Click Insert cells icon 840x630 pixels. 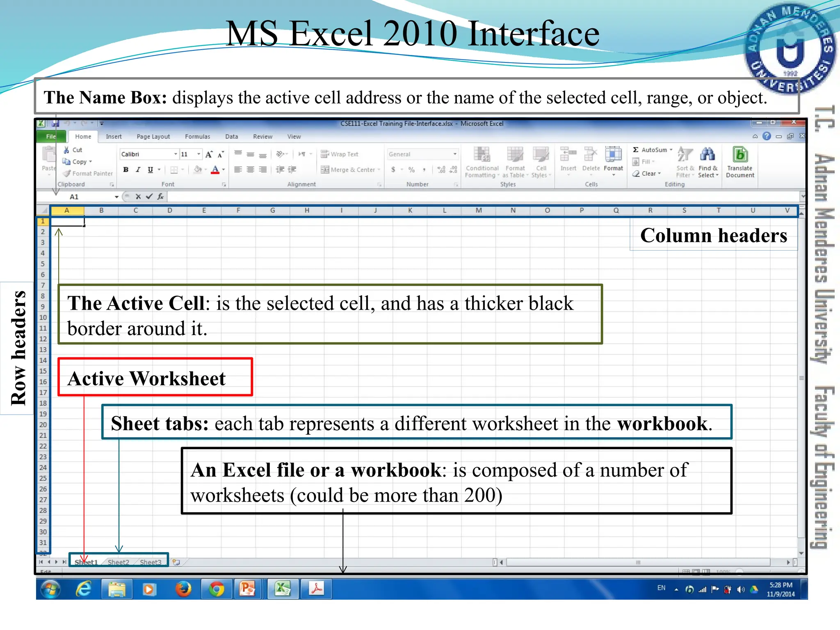[x=568, y=155]
